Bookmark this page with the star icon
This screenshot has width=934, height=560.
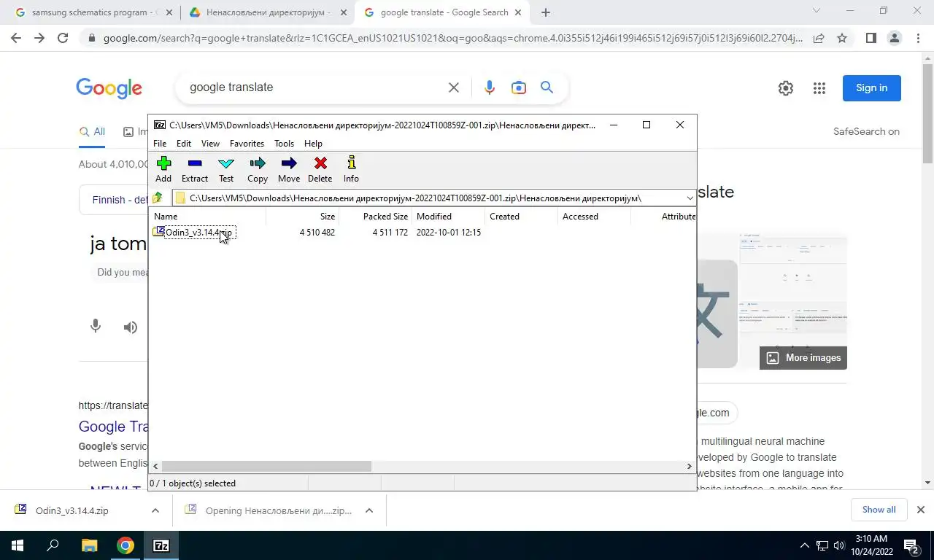pos(842,38)
